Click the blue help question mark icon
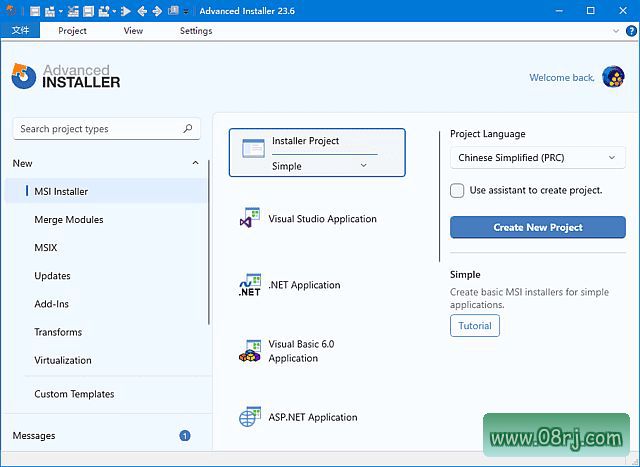The image size is (640, 467). pyautogui.click(x=631, y=31)
